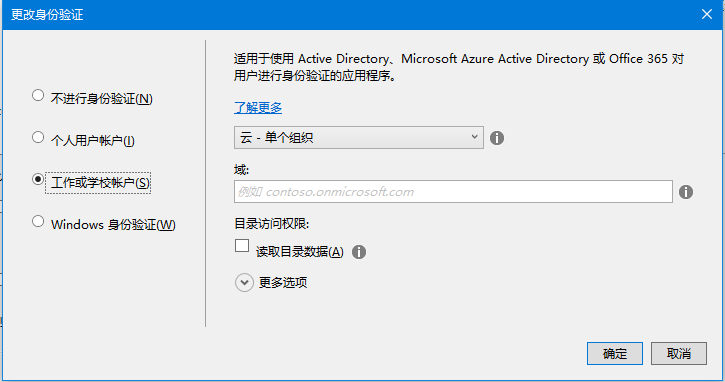Open 云 - 单个组织 dropdown
The height and width of the screenshot is (382, 725).
coord(359,137)
